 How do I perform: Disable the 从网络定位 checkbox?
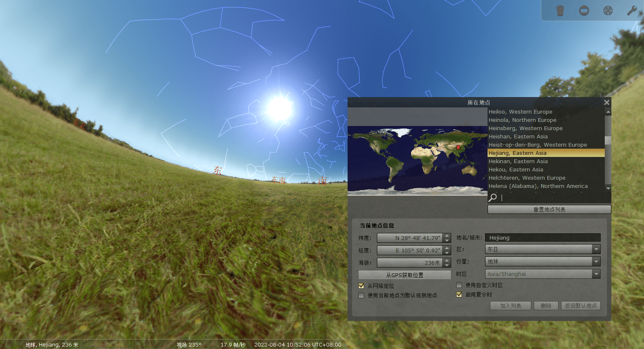coord(361,285)
